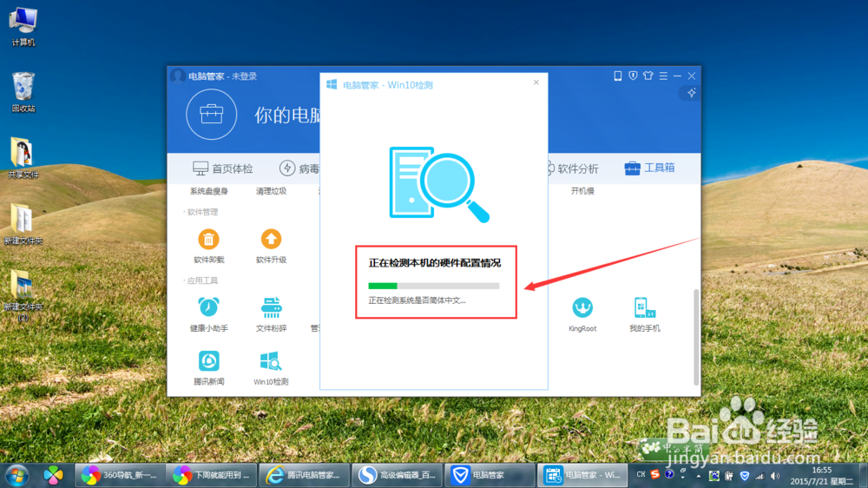Select the 新建文件夹 desktop folder
Viewport: 868px width, 488px height.
pos(23,224)
